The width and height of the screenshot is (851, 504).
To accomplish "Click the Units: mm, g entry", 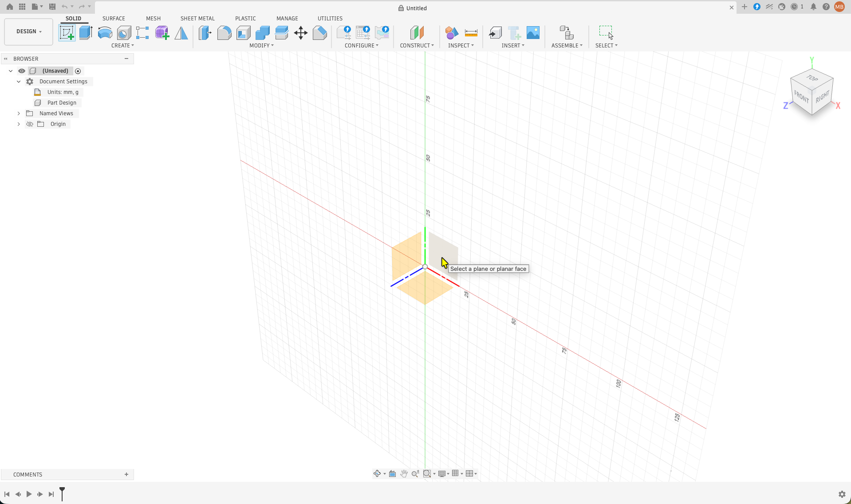I will (x=63, y=92).
